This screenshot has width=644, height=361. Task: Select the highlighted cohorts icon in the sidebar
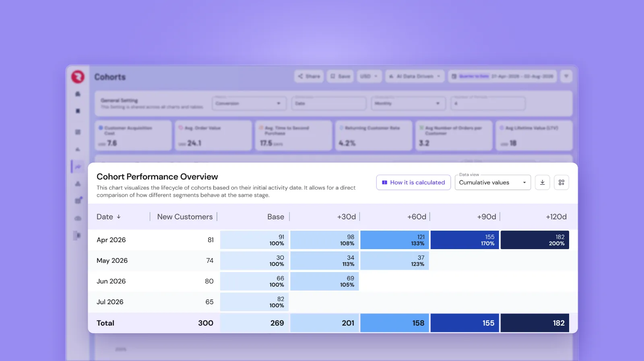(78, 167)
